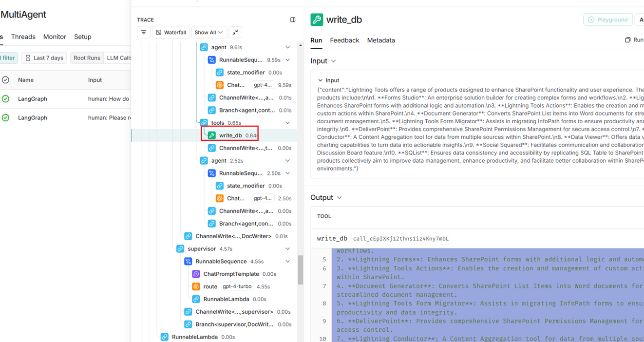The width and height of the screenshot is (644, 342).
Task: Change the Last 7 days time filter
Action: point(44,58)
